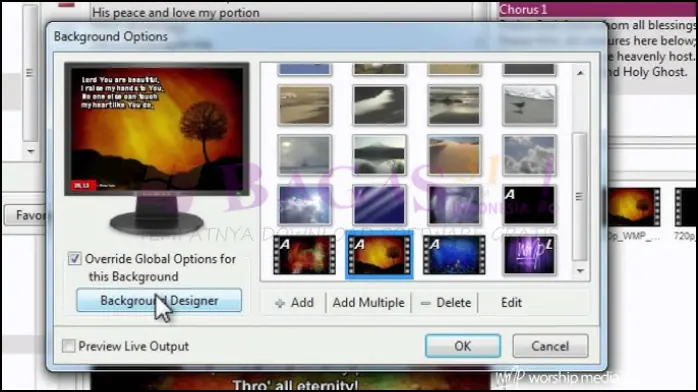Viewport: 698px width, 392px height.
Task: Click the Delete background button
Action: [x=446, y=303]
